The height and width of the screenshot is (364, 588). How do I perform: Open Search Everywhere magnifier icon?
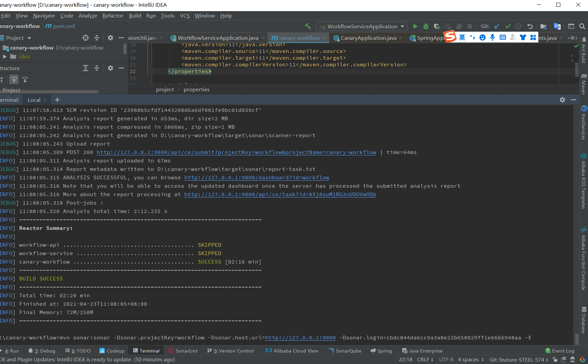(582, 26)
